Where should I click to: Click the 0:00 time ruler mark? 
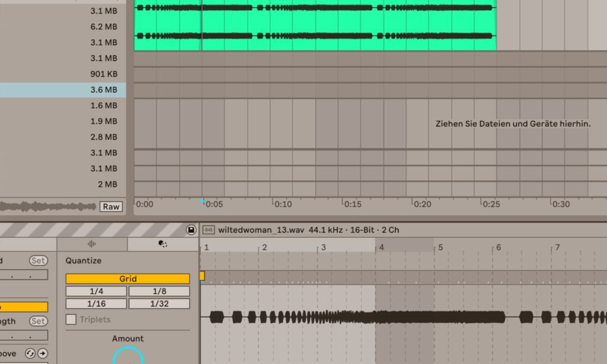(x=145, y=204)
